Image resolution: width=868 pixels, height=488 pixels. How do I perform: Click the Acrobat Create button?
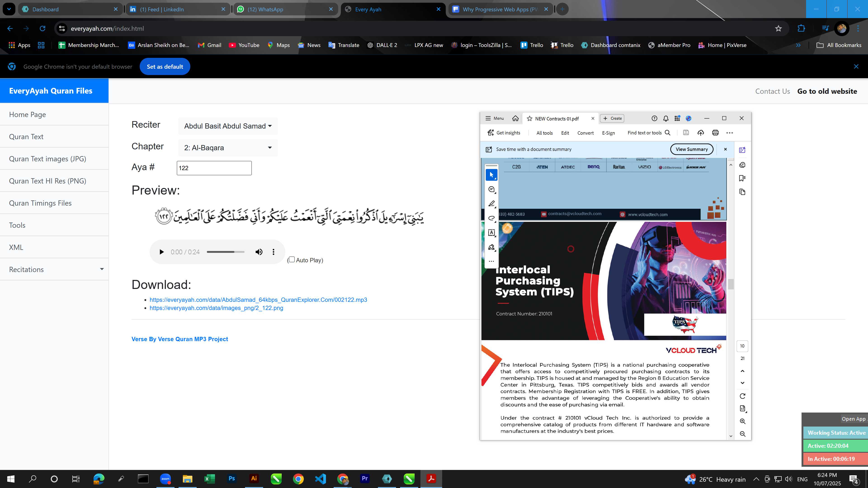[612, 118]
